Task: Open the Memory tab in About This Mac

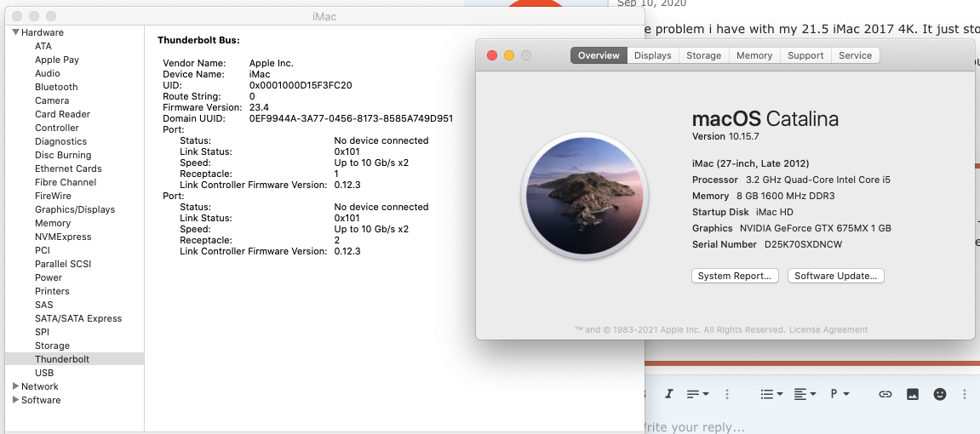Action: pyautogui.click(x=754, y=55)
